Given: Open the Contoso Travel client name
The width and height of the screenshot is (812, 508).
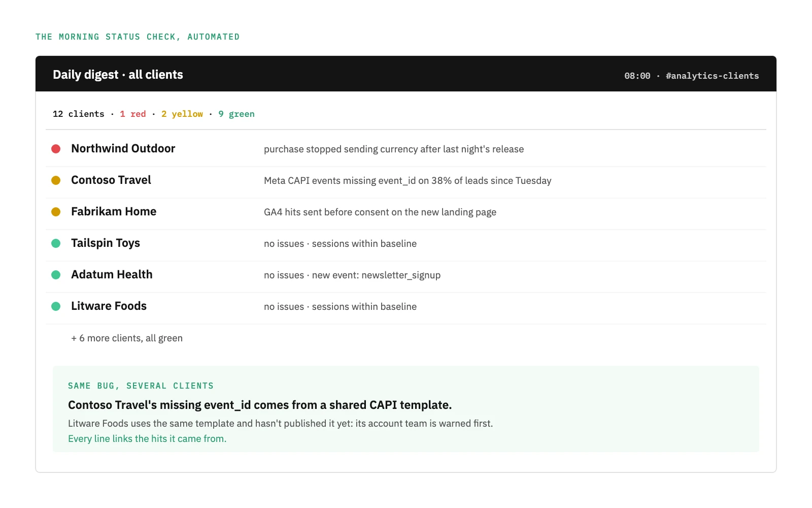Looking at the screenshot, I should point(111,180).
